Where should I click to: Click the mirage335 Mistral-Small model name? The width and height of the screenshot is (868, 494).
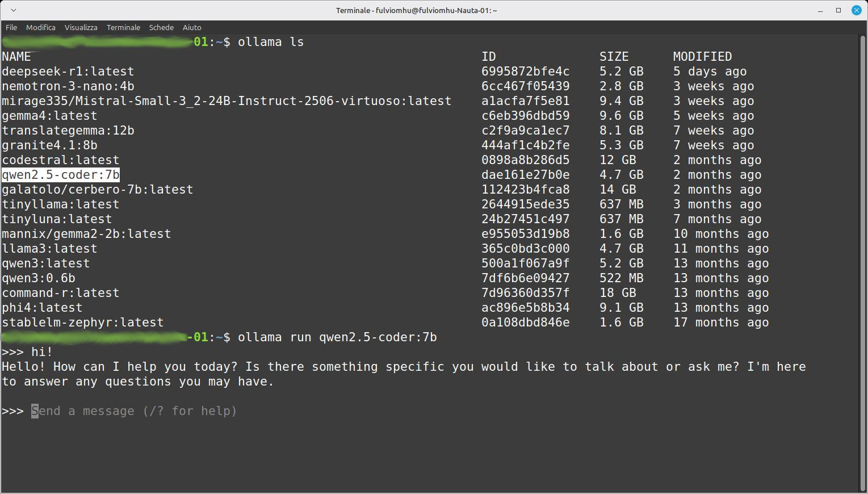(227, 101)
